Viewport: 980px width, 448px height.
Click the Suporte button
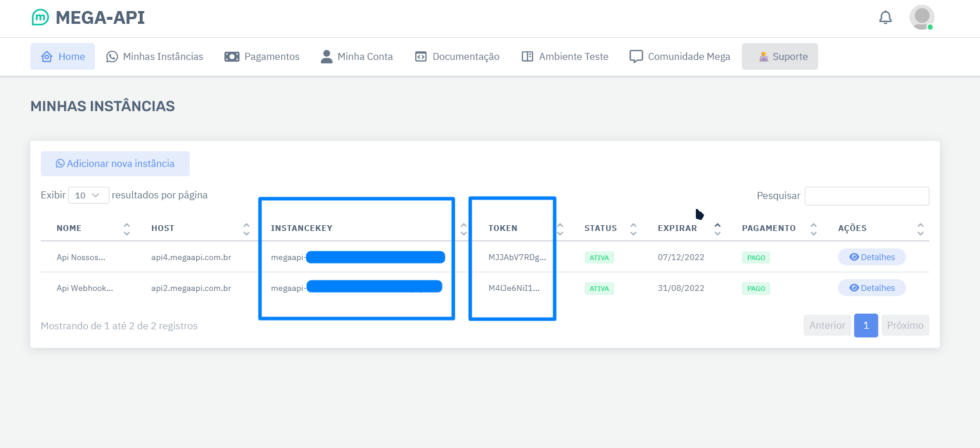pyautogui.click(x=780, y=56)
